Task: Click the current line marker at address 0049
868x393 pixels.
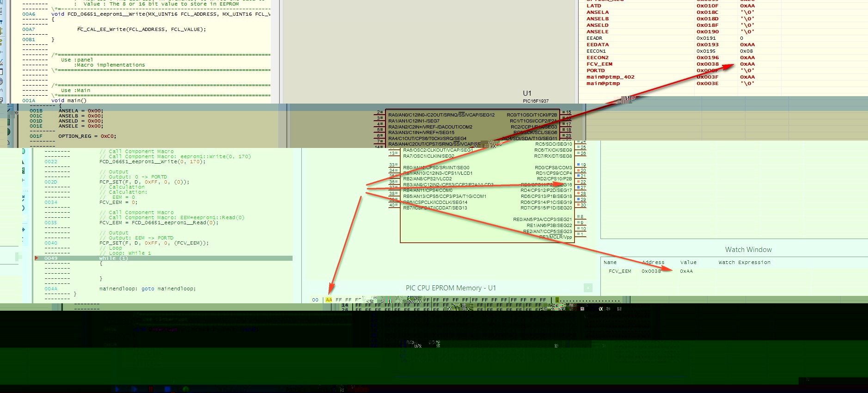Action: [37, 258]
